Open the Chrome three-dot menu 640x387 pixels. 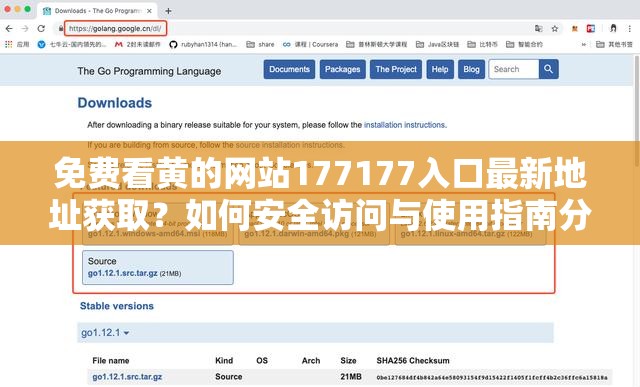[x=630, y=29]
